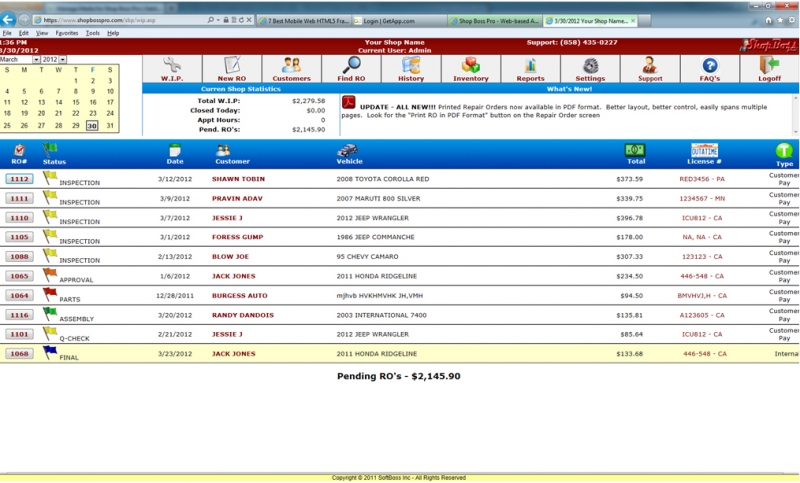
Task: Click the 2008 TOYOTA COROLLA RED vehicle text
Action: [383, 179]
